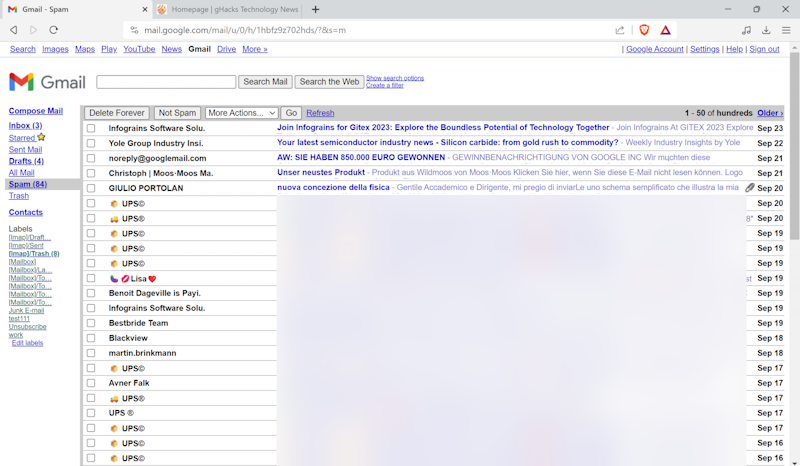Open Drafts (4) folder
Image resolution: width=800 pixels, height=466 pixels.
26,161
